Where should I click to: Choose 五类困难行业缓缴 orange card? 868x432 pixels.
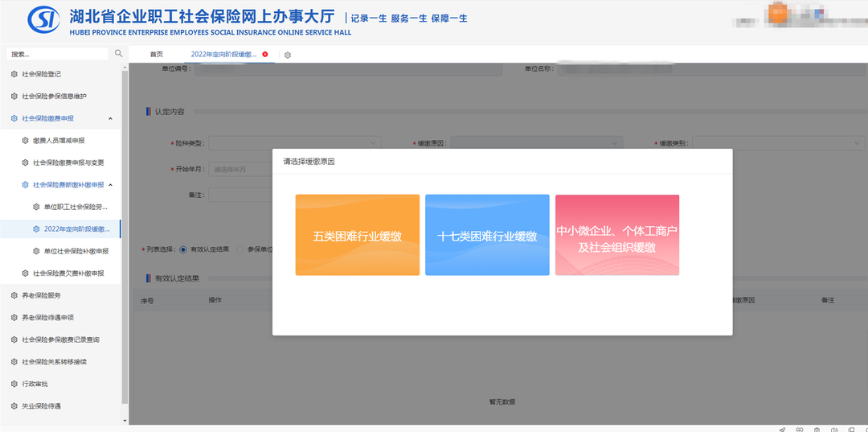click(357, 236)
